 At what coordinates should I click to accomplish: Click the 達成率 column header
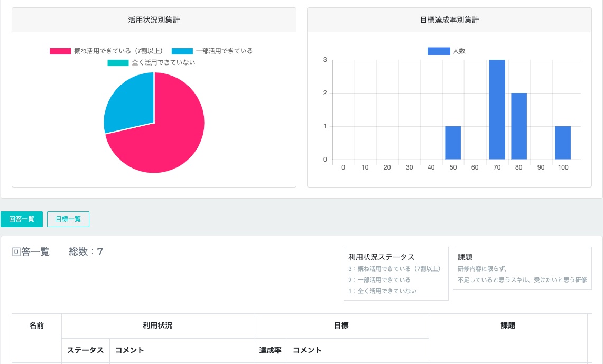coord(270,350)
